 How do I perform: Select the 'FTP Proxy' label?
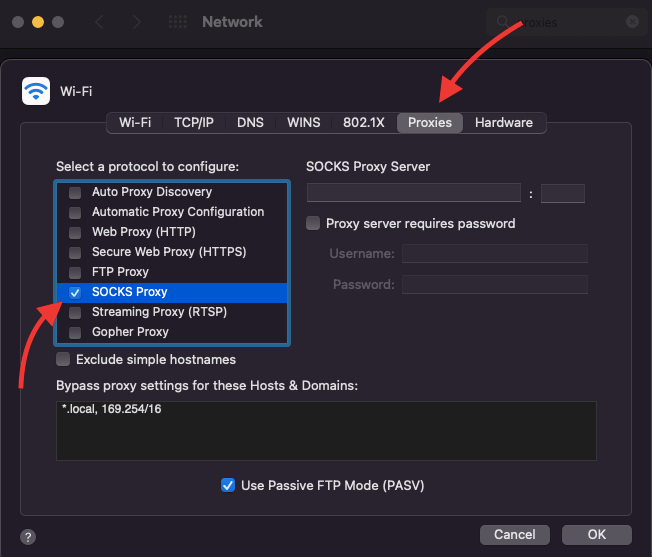[120, 272]
